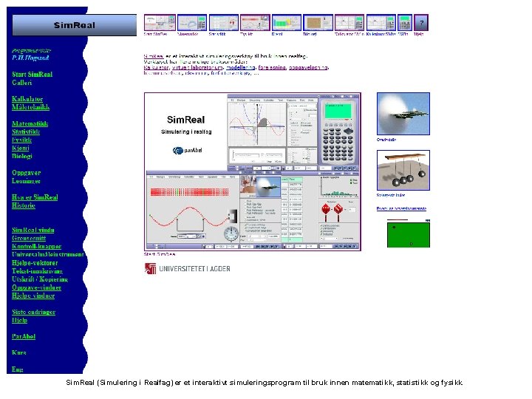The height and width of the screenshot is (399, 532).
Task: Open Galleri in the sidebar
Action: coord(21,83)
